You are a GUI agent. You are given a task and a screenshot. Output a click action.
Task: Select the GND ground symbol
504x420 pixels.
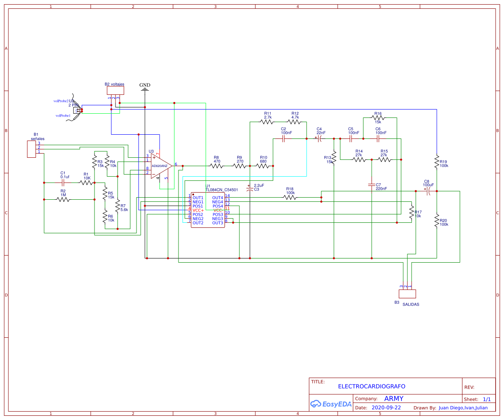click(145, 87)
